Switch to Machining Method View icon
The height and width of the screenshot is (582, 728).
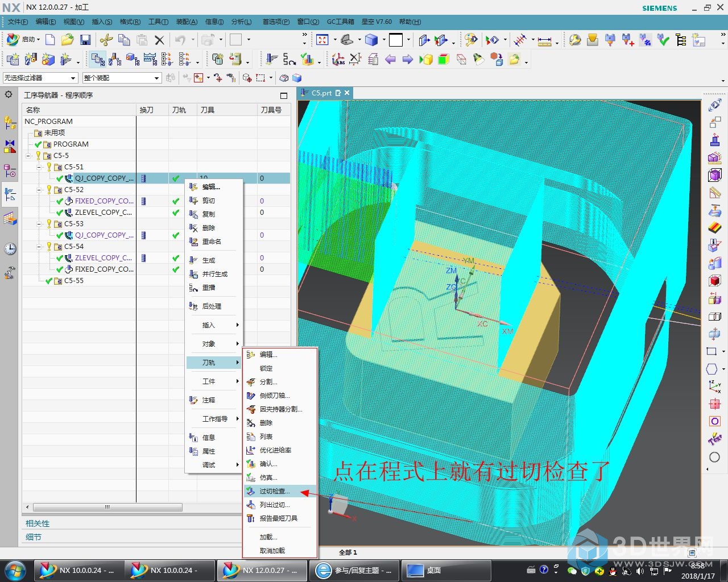point(150,59)
